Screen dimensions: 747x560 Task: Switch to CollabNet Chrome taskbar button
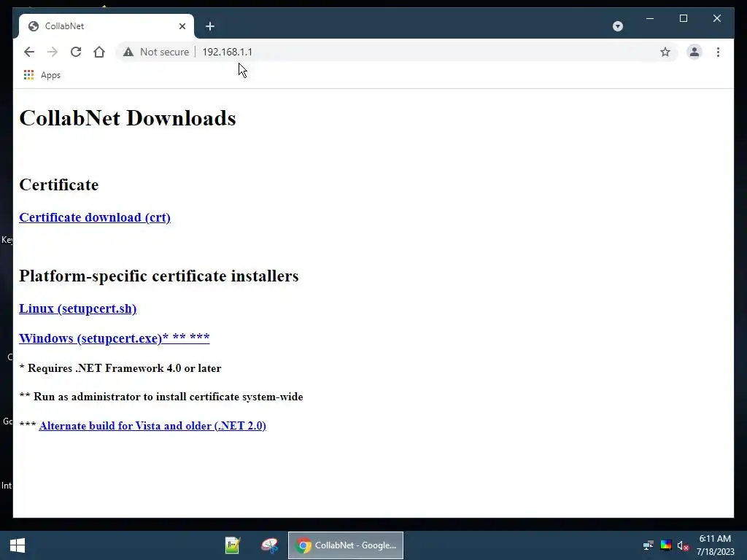346,545
